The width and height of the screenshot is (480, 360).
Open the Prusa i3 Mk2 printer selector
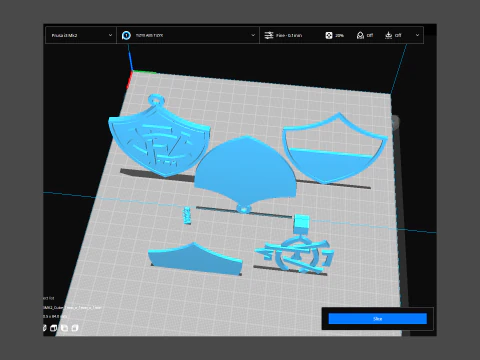click(81, 35)
